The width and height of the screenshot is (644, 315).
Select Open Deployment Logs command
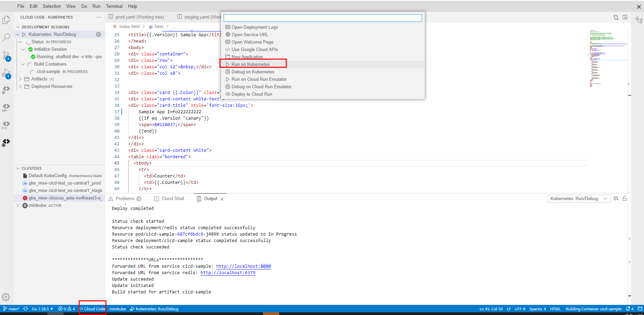pos(323,27)
